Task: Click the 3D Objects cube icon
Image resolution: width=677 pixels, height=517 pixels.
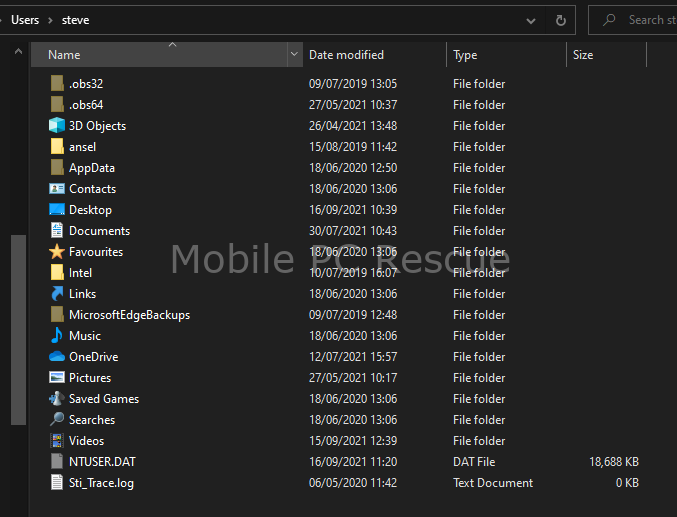Action: point(57,126)
